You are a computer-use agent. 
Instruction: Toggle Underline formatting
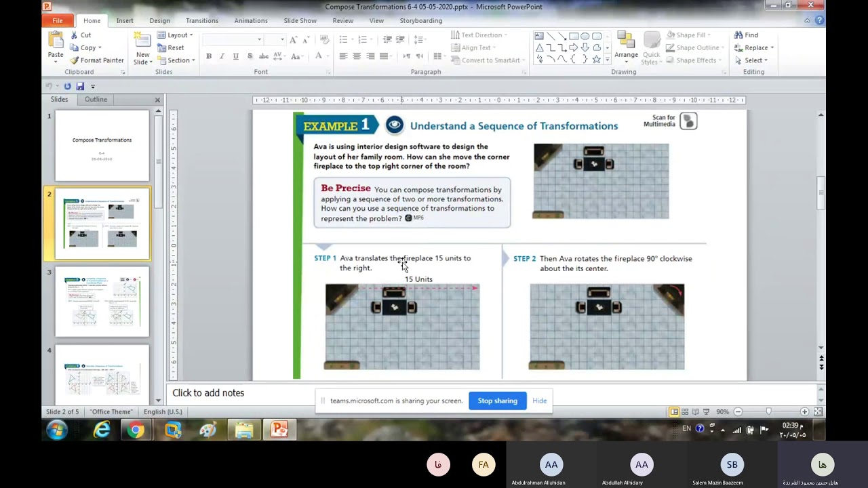(x=235, y=56)
